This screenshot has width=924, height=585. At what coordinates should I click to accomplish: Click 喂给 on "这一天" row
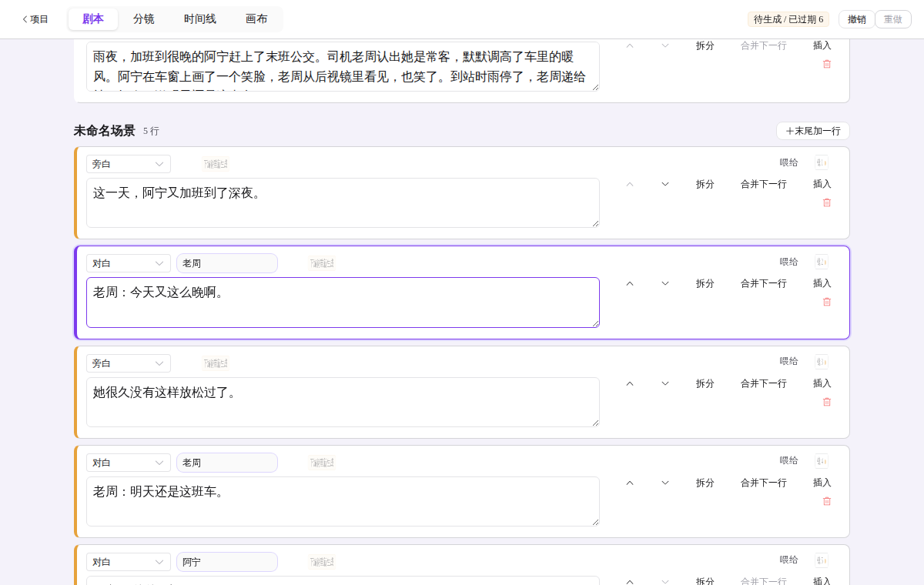789,162
